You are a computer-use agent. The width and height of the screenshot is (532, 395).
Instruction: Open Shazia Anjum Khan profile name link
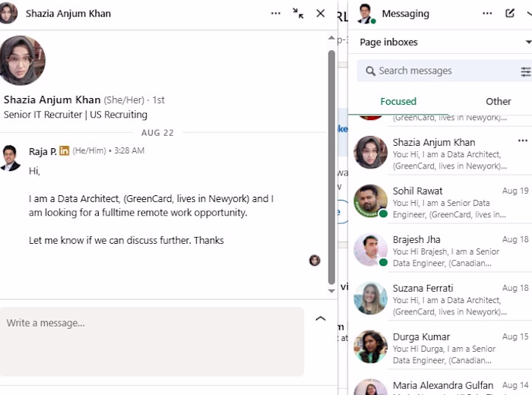pyautogui.click(x=52, y=100)
